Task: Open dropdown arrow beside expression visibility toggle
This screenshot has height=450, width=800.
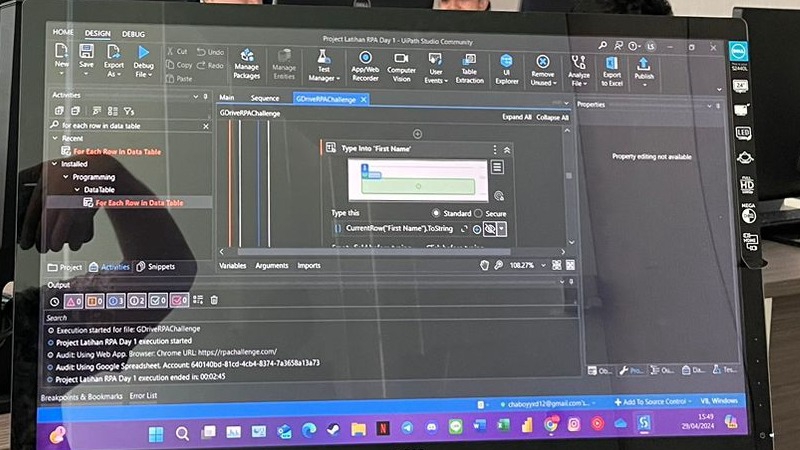Action: tap(502, 229)
